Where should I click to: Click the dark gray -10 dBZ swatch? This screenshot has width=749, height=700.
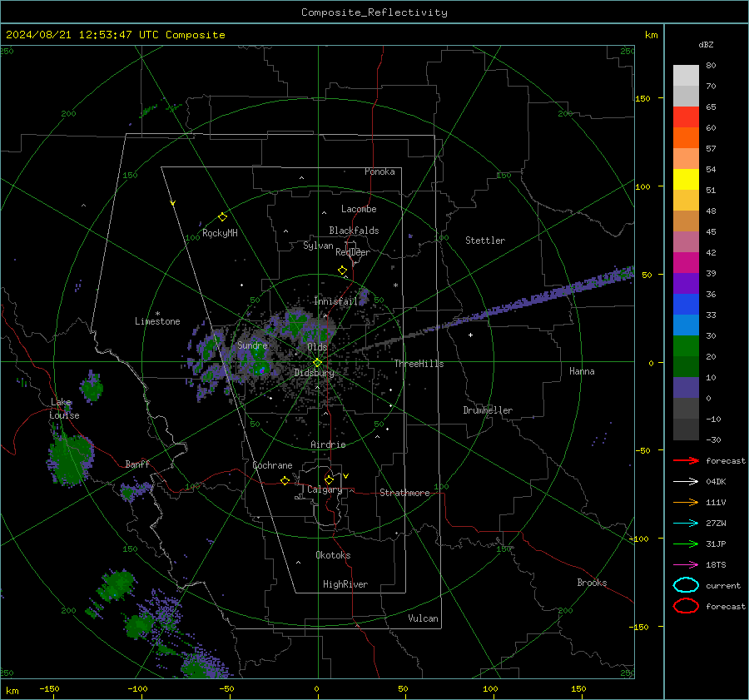[686, 429]
